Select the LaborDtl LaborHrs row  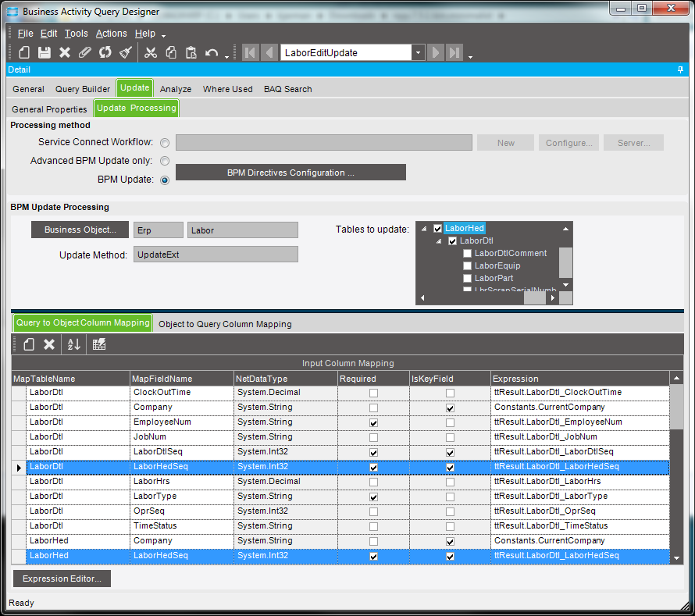[x=340, y=481]
